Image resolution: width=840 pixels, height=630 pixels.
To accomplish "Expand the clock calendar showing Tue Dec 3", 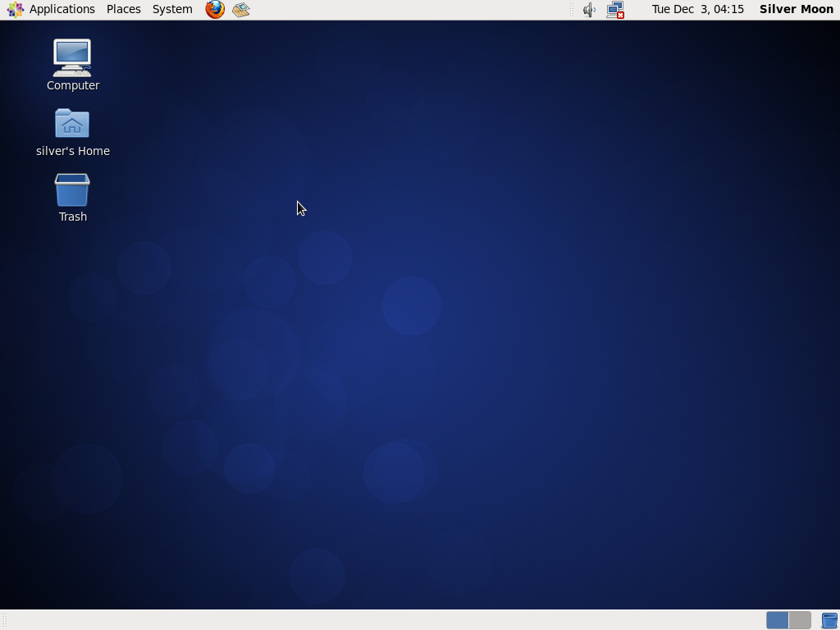I will pos(697,9).
